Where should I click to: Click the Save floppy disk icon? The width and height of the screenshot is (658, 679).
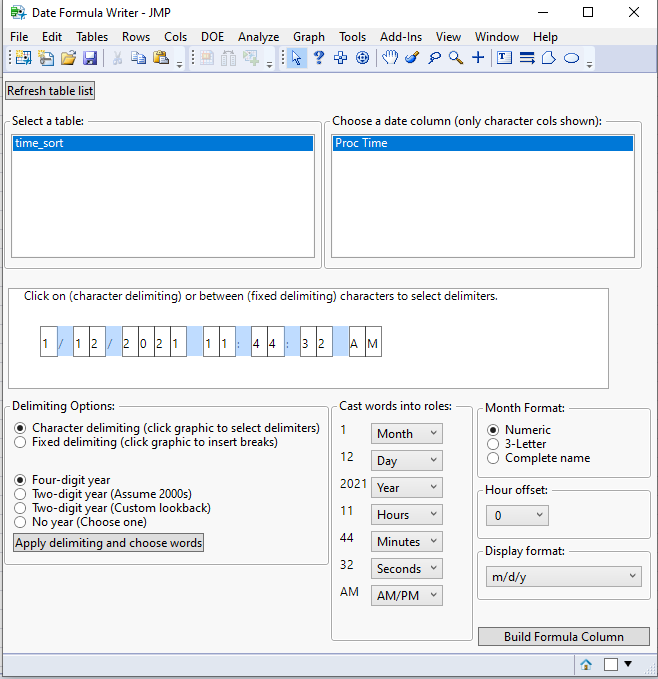(90, 58)
